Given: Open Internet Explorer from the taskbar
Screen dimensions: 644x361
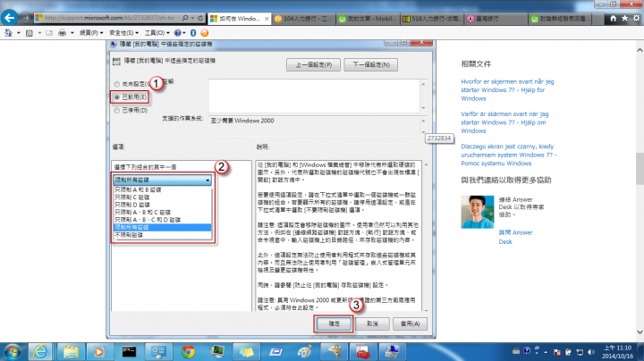Looking at the screenshot, I should point(40,352).
